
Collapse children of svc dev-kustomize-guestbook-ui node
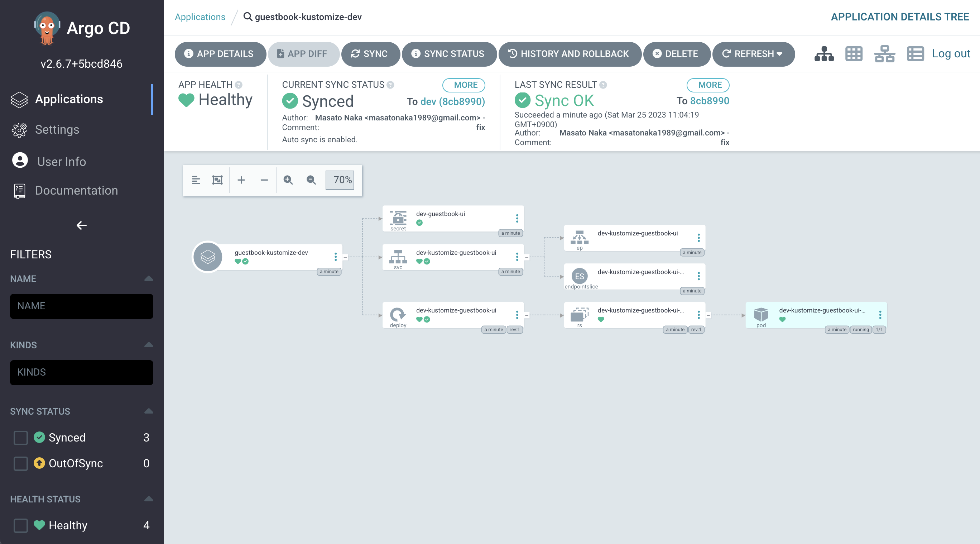click(x=527, y=257)
